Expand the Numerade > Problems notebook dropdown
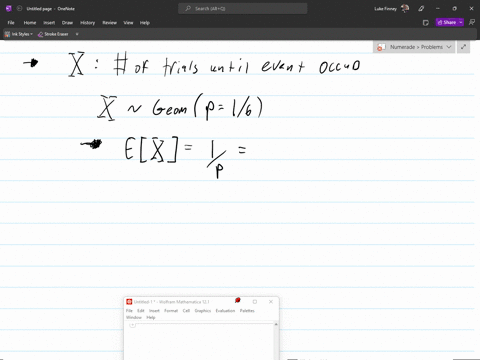 pyautogui.click(x=449, y=47)
